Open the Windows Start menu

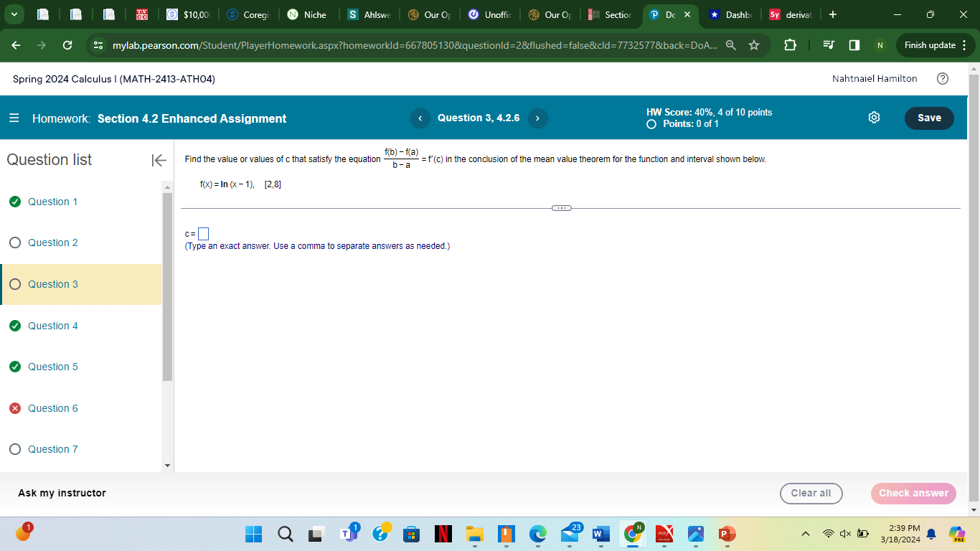[254, 534]
